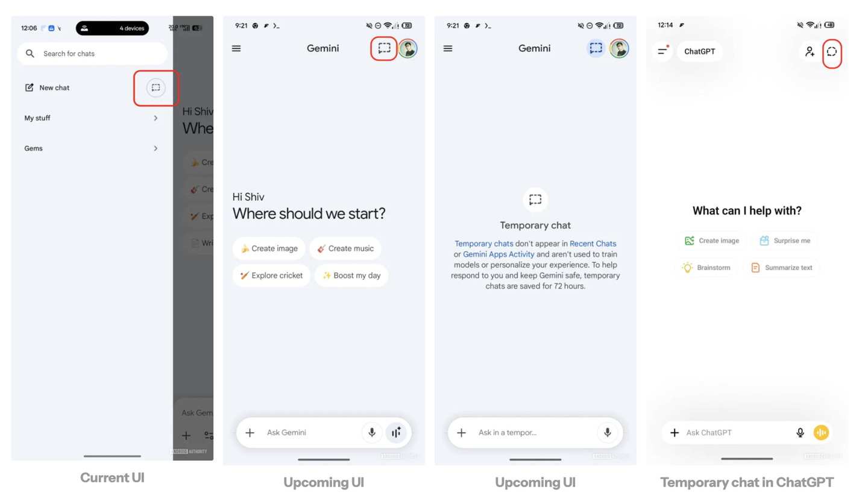The height and width of the screenshot is (501, 868).
Task: Open the ChatGPT model selector pill
Action: [x=700, y=51]
